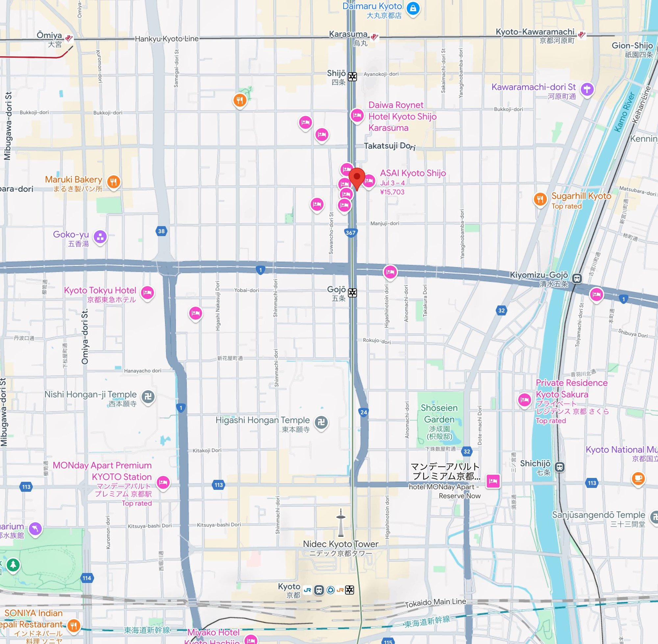The width and height of the screenshot is (658, 644).
Task: Open the Kyoto Tokyu Hotel pin
Action: (x=147, y=292)
